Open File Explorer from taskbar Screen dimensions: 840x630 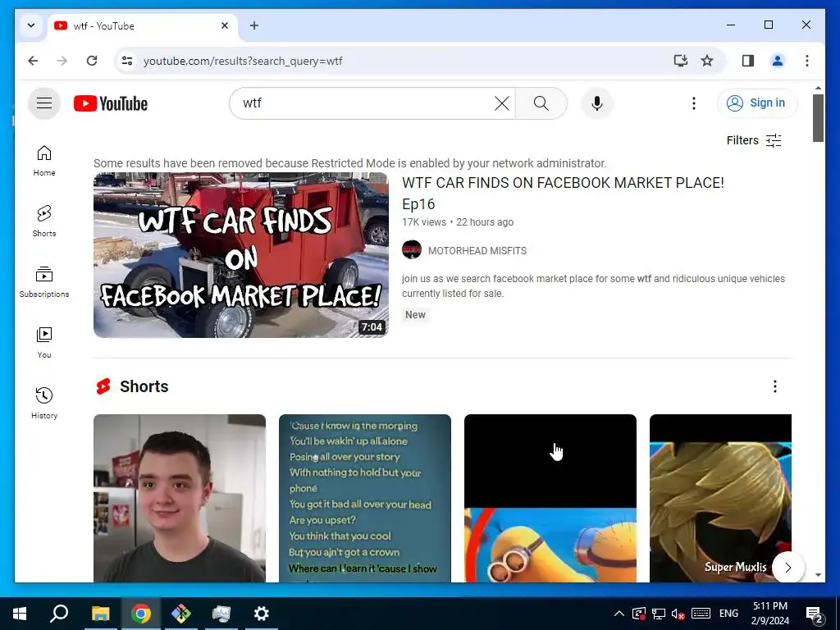click(x=100, y=614)
